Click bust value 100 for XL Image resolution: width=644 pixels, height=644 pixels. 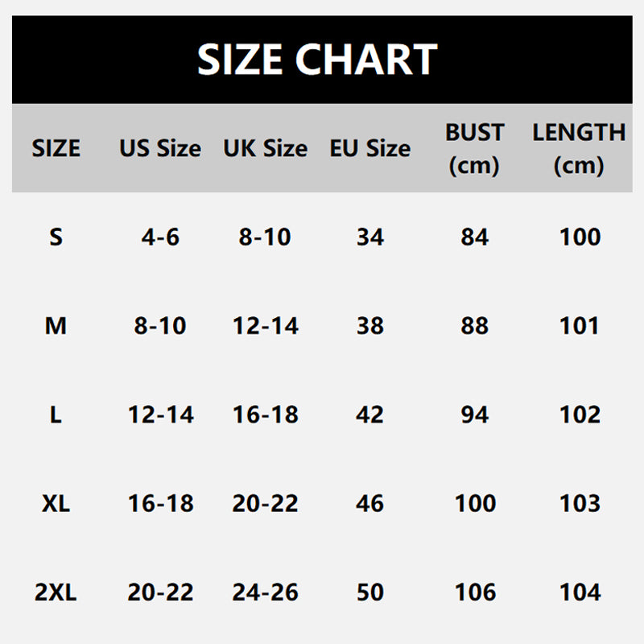475,504
